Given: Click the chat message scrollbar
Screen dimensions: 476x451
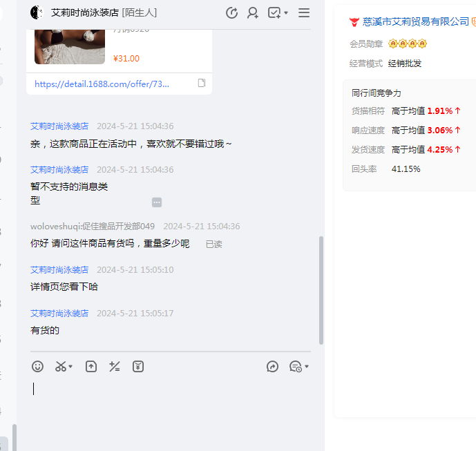Looking at the screenshot, I should coord(321,290).
